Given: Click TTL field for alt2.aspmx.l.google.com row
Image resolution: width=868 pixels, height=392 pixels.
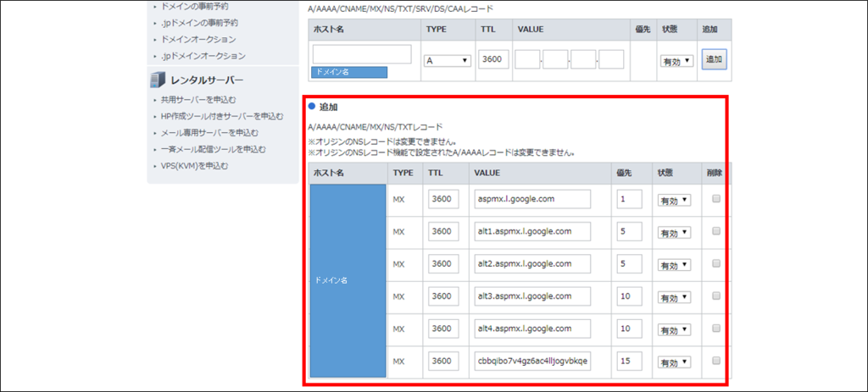Looking at the screenshot, I should point(443,263).
